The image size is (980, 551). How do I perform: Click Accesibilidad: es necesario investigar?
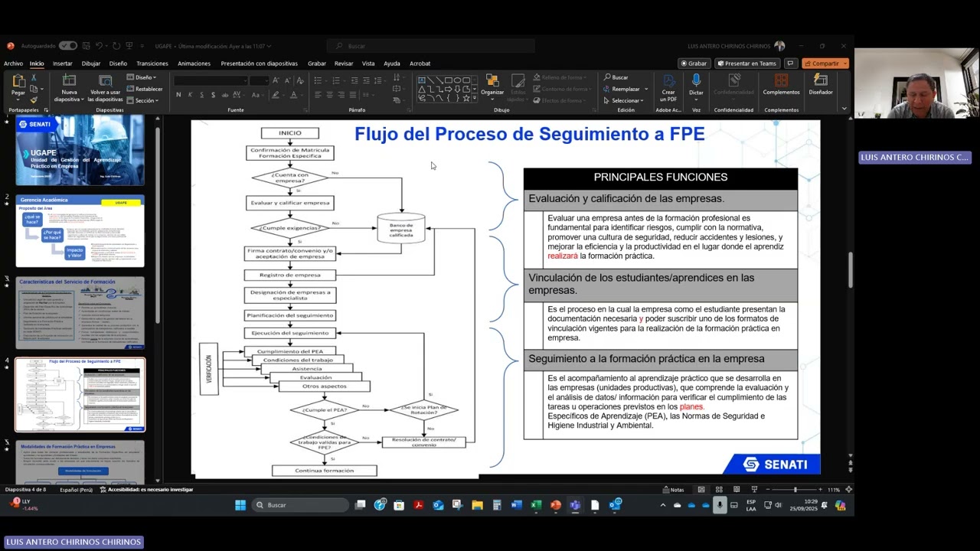(x=146, y=489)
